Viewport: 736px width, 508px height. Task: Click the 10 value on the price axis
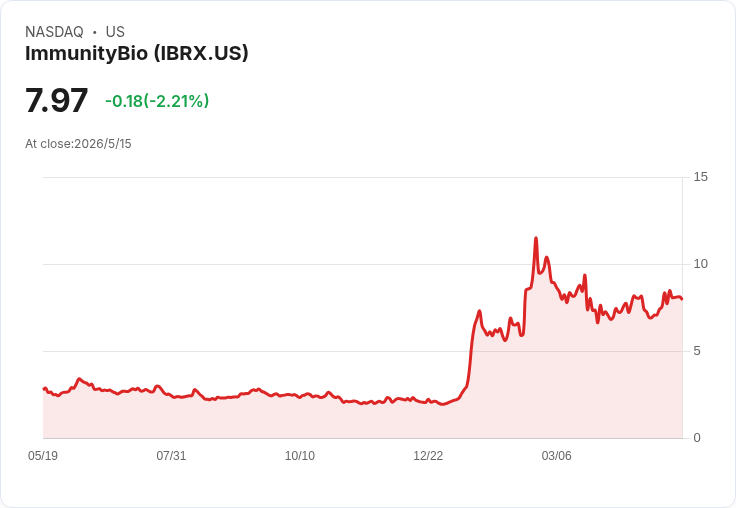pos(700,264)
